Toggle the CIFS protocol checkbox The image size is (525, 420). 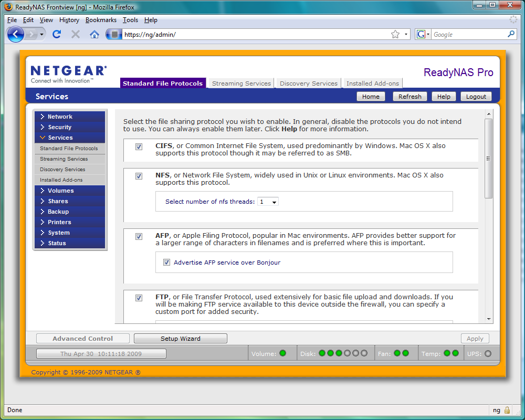(139, 146)
